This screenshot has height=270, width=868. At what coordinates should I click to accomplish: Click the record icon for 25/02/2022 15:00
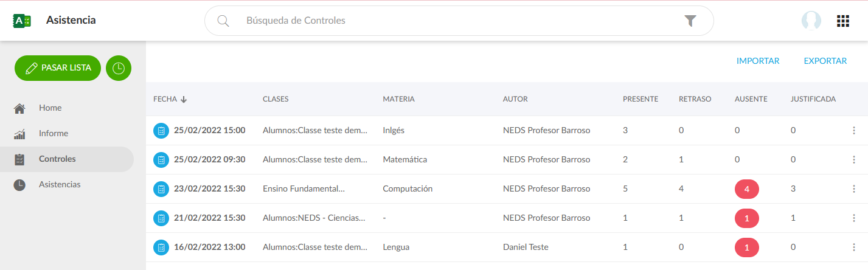161,130
